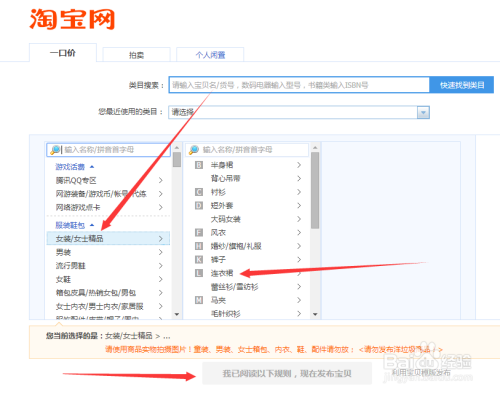Click the second column scrollbar thumb
Image resolution: width=500 pixels, height=395 pixels.
point(315,191)
